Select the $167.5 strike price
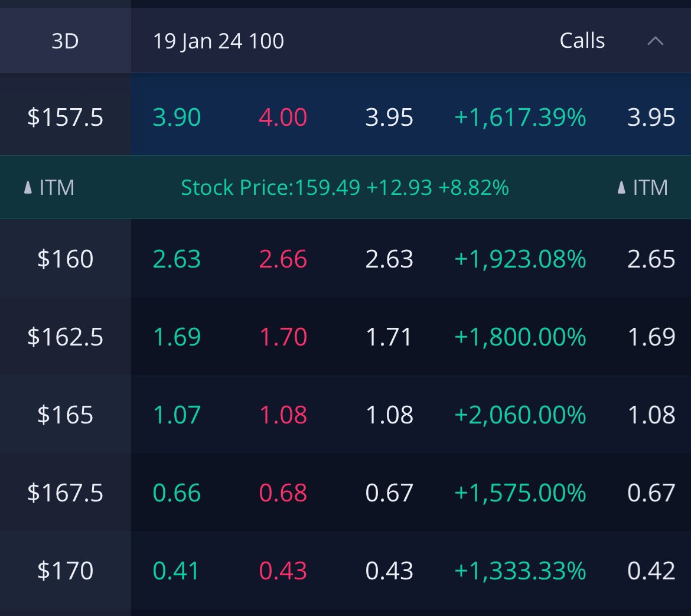The width and height of the screenshot is (691, 616). (65, 493)
